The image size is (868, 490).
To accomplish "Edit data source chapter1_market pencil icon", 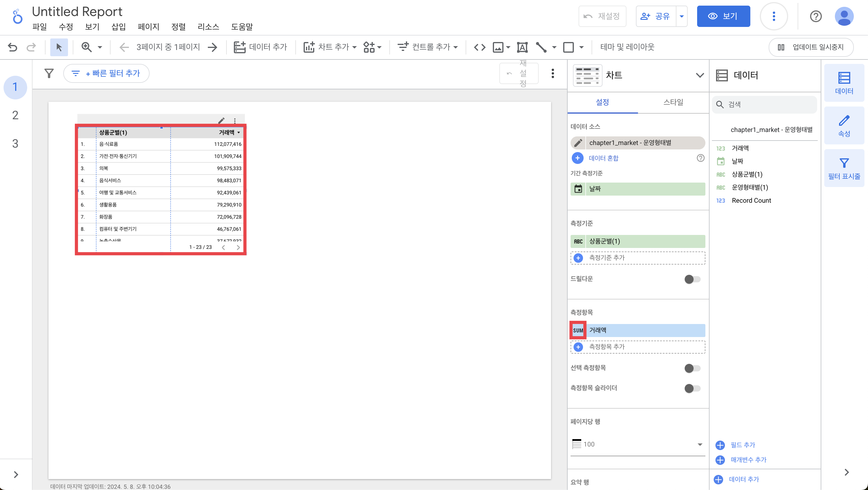I will (578, 143).
